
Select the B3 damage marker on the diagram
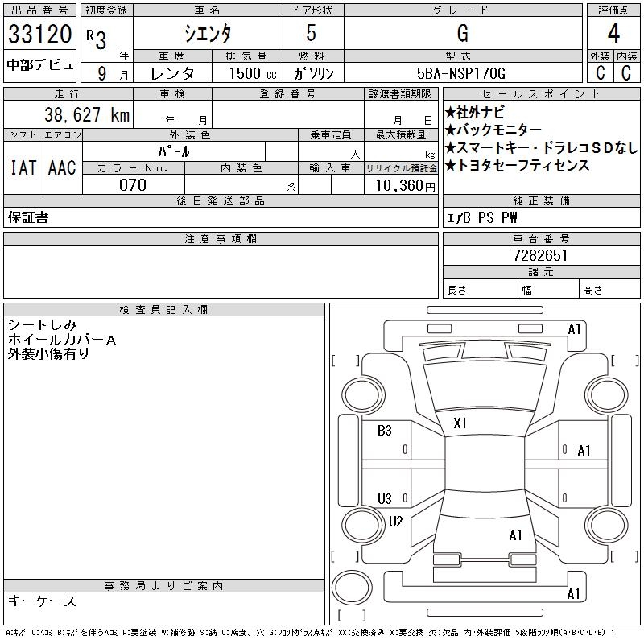tap(385, 431)
